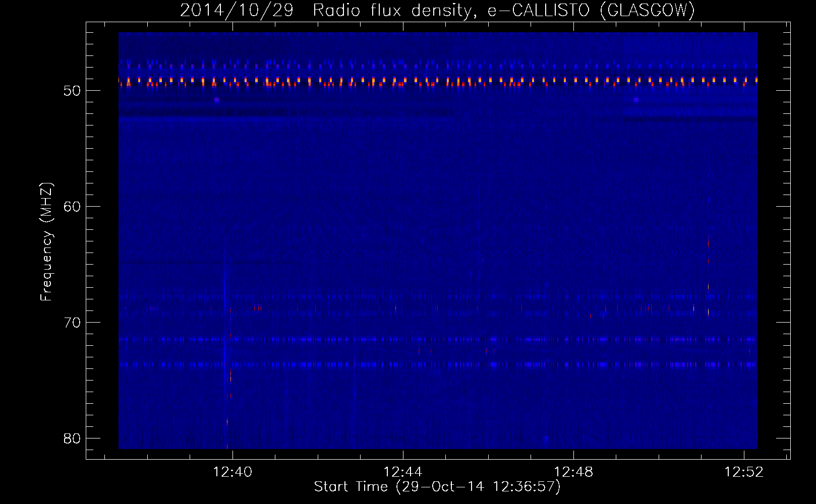Click the 2014/10/29 date in the title

pos(237,10)
